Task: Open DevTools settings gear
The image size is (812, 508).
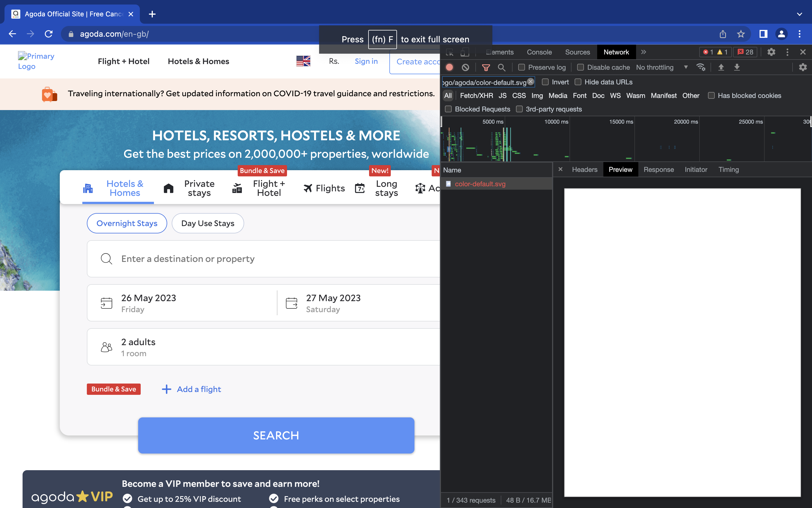Action: [x=771, y=52]
